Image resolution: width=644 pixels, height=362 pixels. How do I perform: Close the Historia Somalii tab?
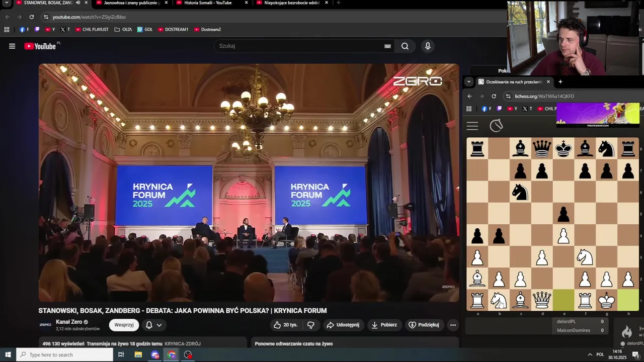pos(246,3)
